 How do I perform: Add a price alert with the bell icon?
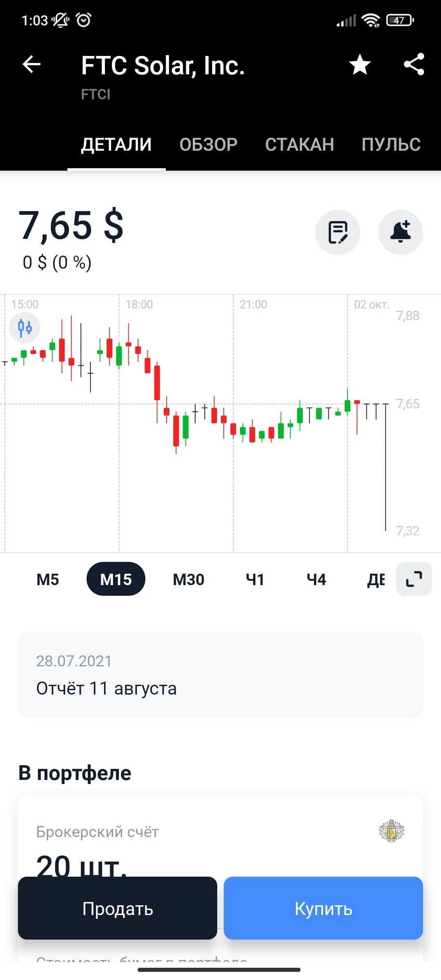pyautogui.click(x=401, y=232)
